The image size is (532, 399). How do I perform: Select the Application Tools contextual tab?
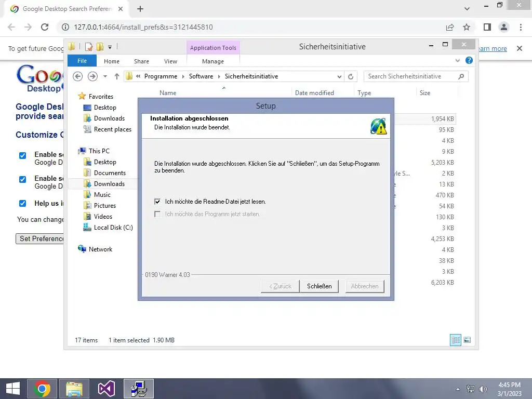[x=213, y=48]
